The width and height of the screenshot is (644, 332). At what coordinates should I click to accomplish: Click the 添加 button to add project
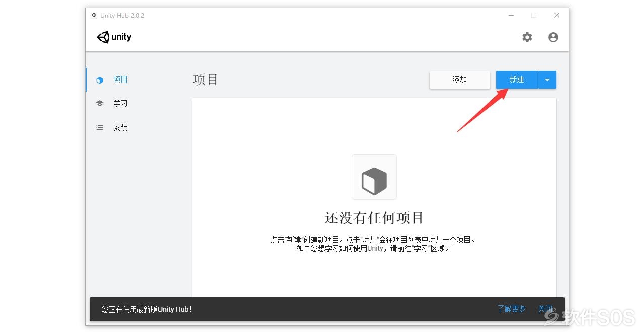[460, 80]
